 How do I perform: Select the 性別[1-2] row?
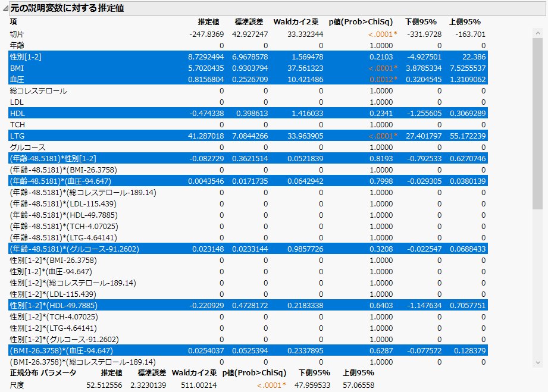248,57
